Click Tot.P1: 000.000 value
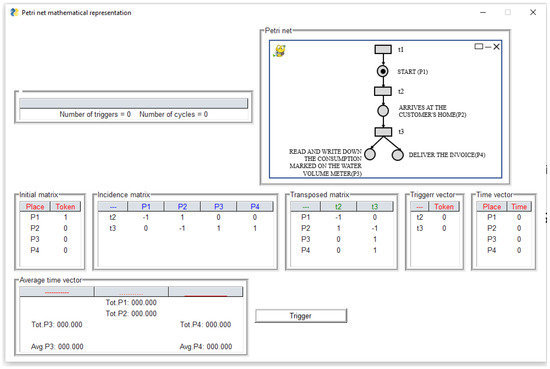The height and width of the screenshot is (369, 550). (131, 302)
